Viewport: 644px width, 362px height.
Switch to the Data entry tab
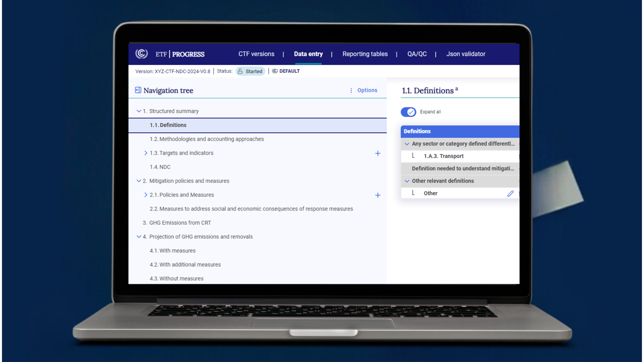(308, 54)
